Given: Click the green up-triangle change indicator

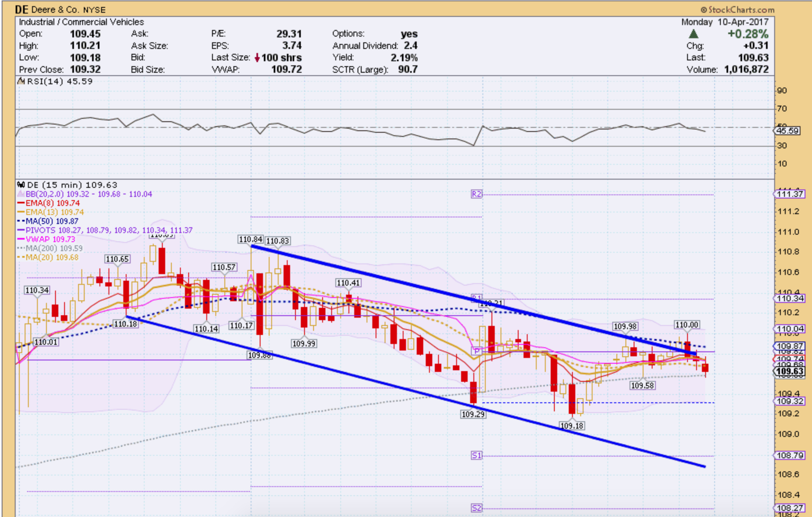Looking at the screenshot, I should click(x=693, y=34).
